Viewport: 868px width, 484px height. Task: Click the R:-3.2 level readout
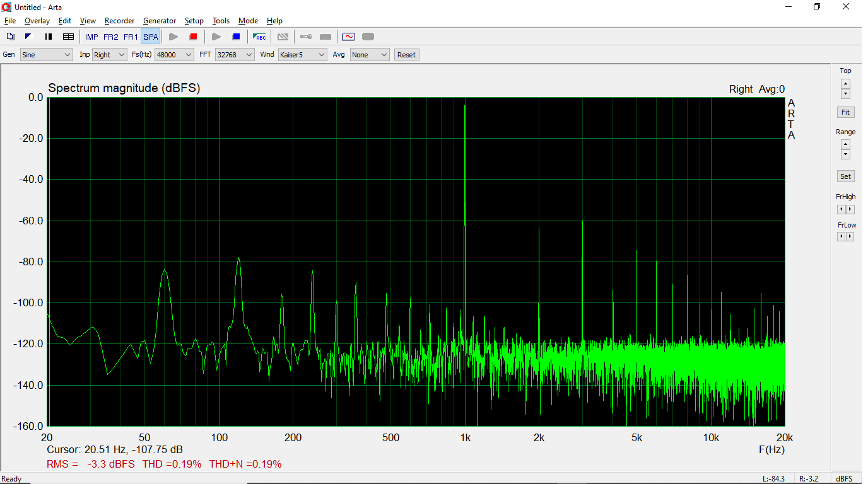pyautogui.click(x=808, y=479)
